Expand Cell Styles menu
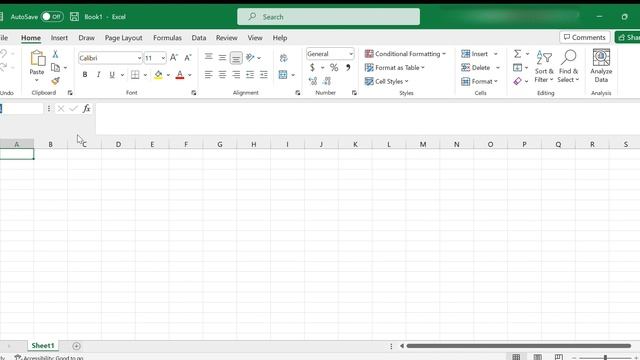This screenshot has width=640, height=360. tap(387, 81)
